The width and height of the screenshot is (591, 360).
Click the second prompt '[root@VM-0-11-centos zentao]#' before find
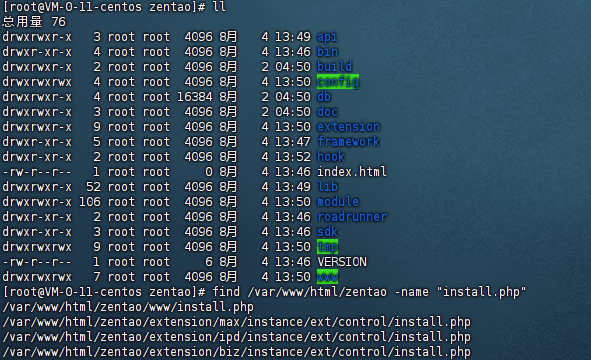point(104,292)
